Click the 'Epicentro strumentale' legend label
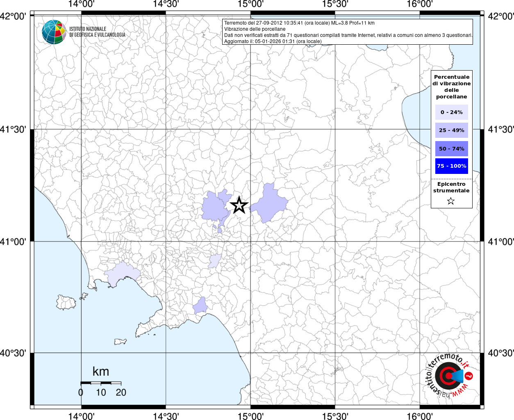The width and height of the screenshot is (514, 420). point(451,187)
